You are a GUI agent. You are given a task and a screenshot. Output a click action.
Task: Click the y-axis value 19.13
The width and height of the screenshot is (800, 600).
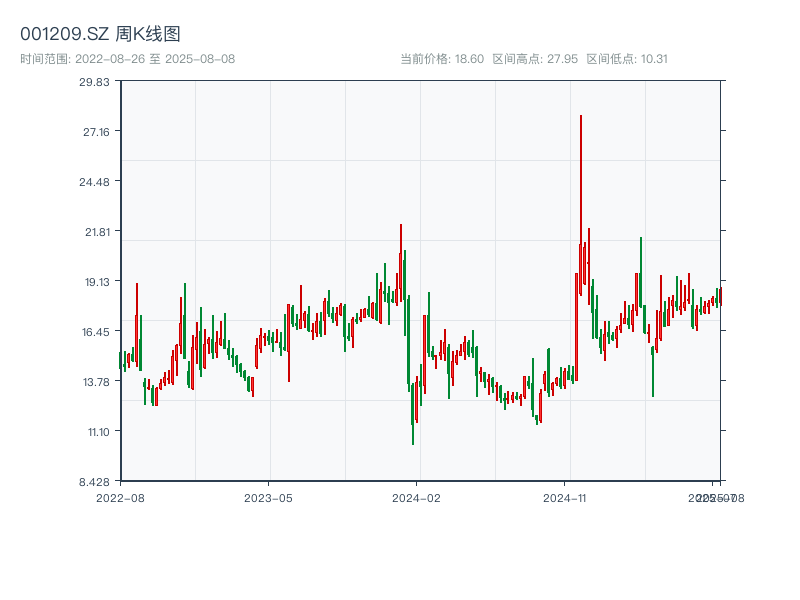coord(97,282)
